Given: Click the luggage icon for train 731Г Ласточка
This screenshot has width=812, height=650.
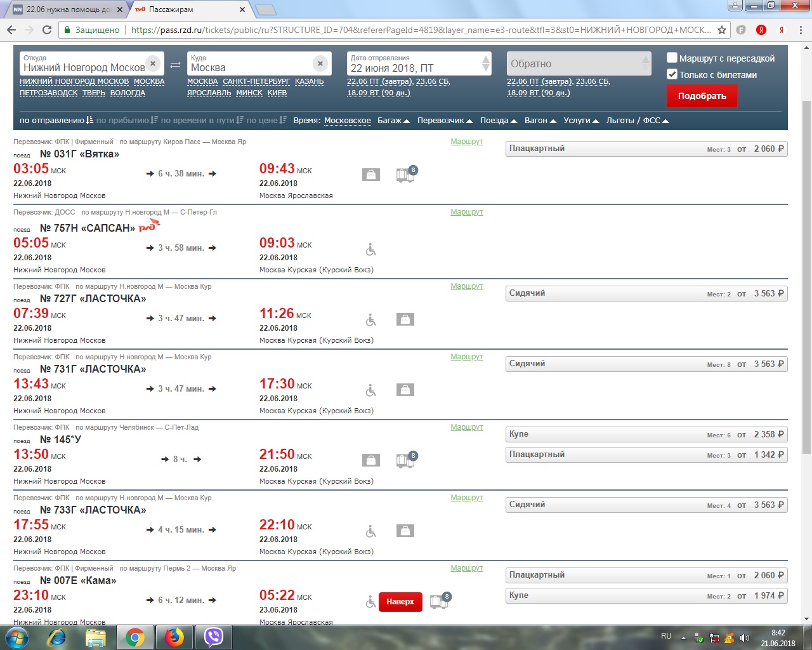Looking at the screenshot, I should click(x=405, y=390).
